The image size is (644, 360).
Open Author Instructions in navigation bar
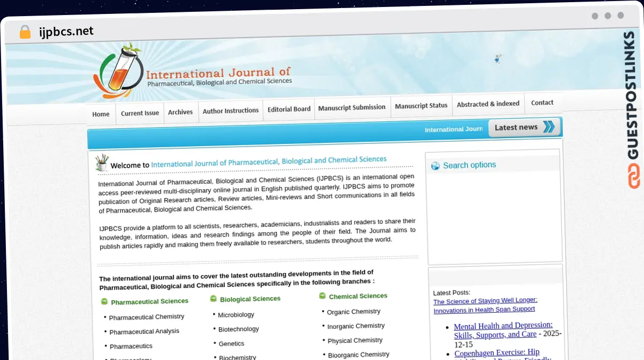click(x=231, y=110)
